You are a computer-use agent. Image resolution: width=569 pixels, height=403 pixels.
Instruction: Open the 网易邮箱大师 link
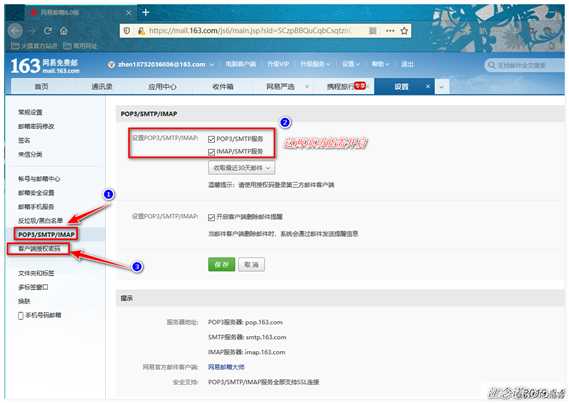click(x=226, y=367)
